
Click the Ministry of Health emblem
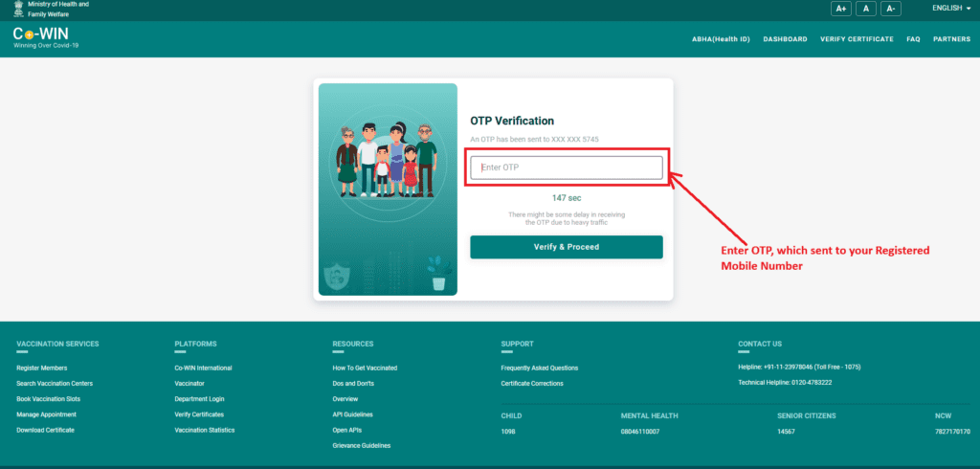18,9
